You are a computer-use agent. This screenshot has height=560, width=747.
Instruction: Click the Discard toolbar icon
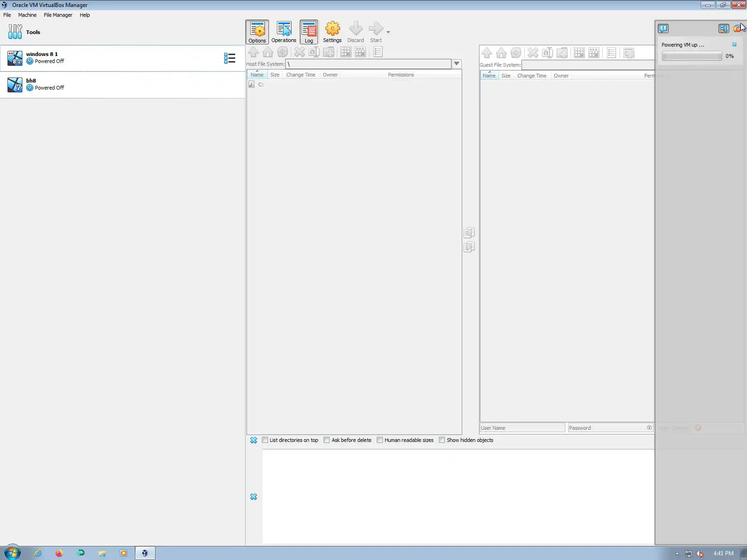[356, 32]
